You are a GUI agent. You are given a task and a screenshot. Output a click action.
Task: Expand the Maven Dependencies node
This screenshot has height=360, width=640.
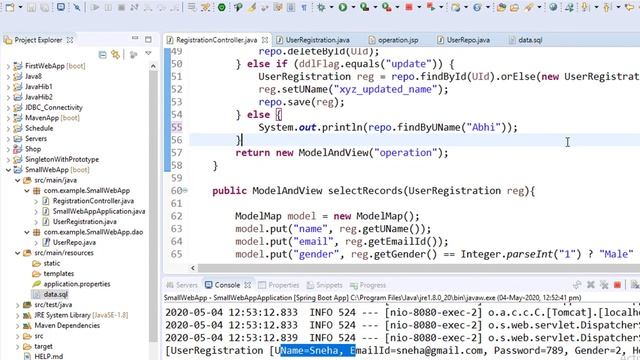(18, 326)
